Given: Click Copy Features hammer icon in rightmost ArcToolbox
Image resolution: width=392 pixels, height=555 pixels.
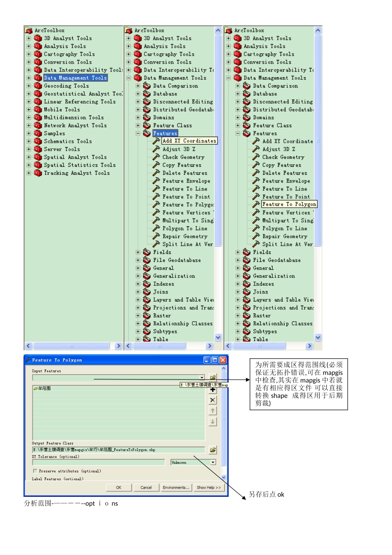Looking at the screenshot, I should tap(256, 165).
